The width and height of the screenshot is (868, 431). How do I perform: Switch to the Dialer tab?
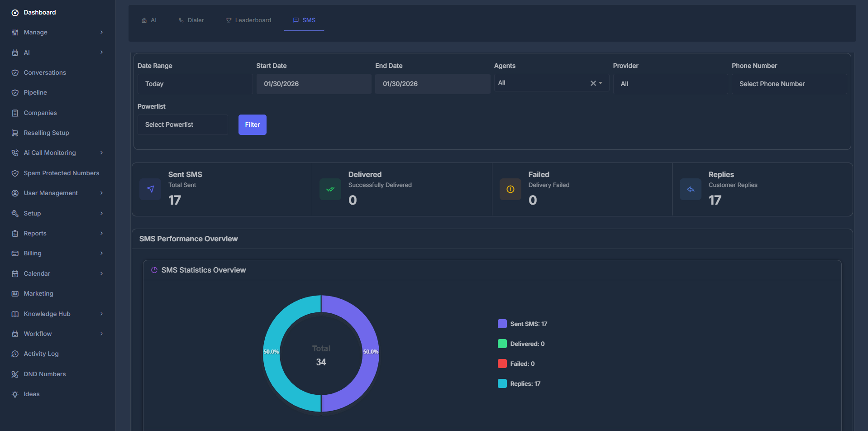(191, 20)
